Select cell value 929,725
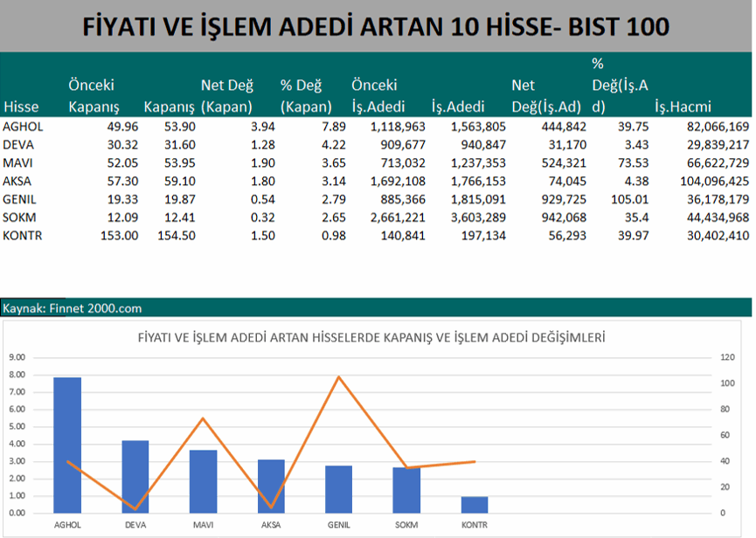The width and height of the screenshot is (756, 538). click(564, 199)
